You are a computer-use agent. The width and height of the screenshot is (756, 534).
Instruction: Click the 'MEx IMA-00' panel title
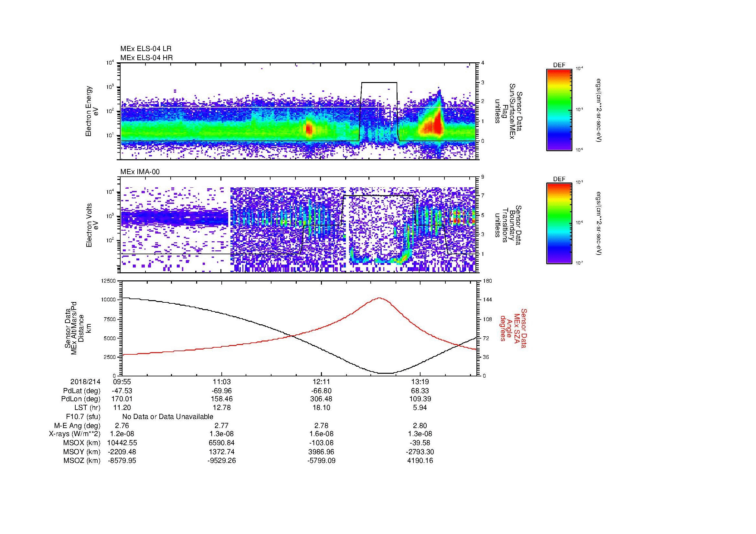click(140, 172)
